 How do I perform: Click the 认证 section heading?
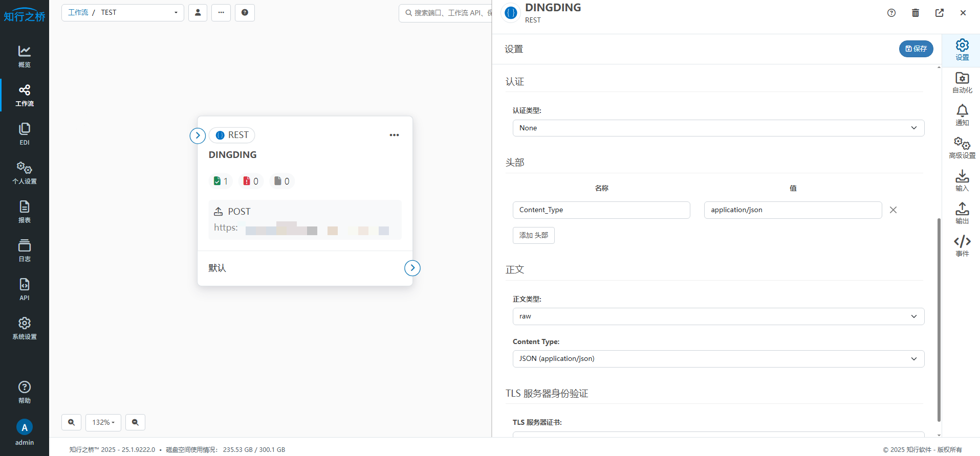(515, 82)
